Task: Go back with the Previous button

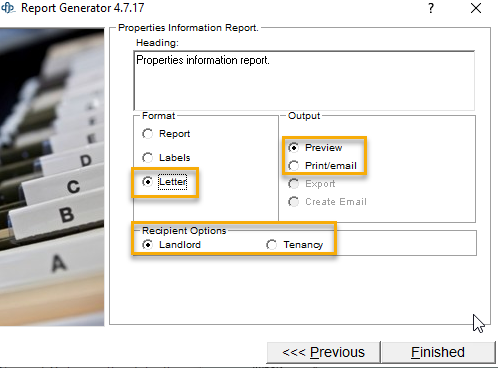Action: (323, 352)
